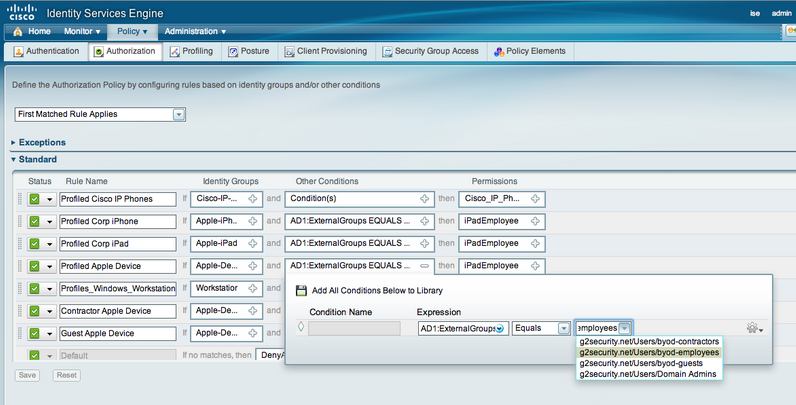Open status dropdown arrow for Profiled Corp iPhone
The width and height of the screenshot is (796, 405).
[x=49, y=222]
